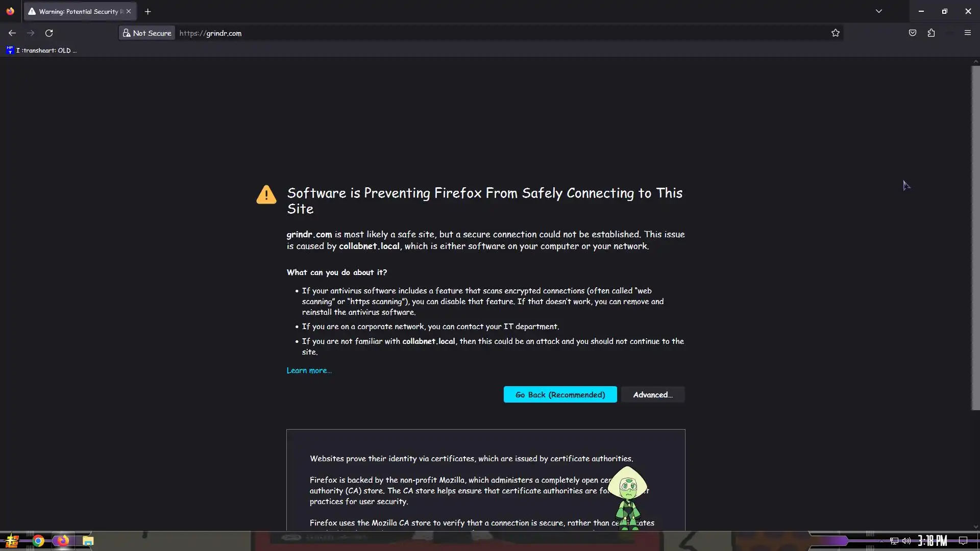Click the Not Secure lock indicator
The width and height of the screenshot is (980, 551).
(x=147, y=33)
